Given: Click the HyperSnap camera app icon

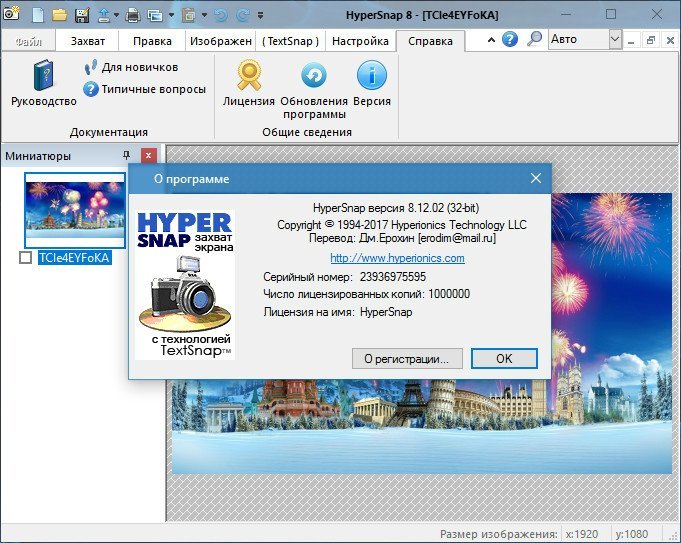Looking at the screenshot, I should [11, 14].
